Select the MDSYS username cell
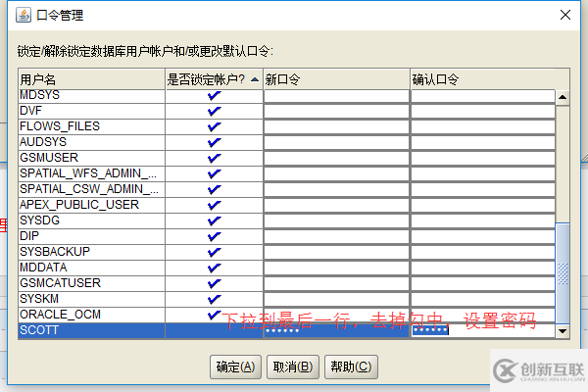 click(x=91, y=96)
